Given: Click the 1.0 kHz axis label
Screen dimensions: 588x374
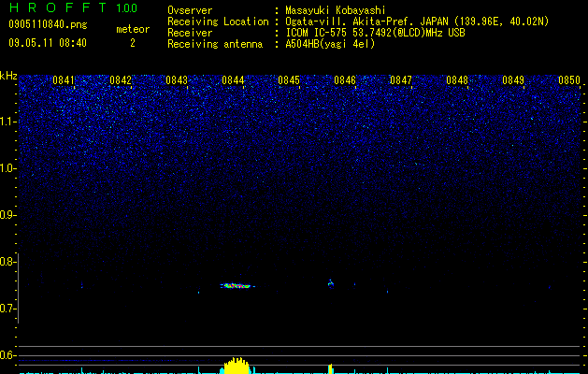Looking at the screenshot, I should click(7, 168).
